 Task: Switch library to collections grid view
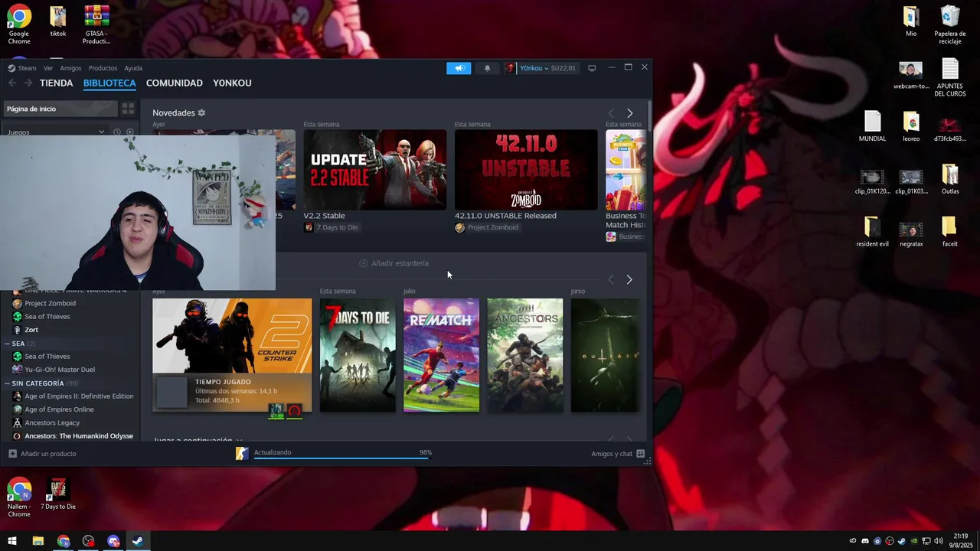(128, 109)
